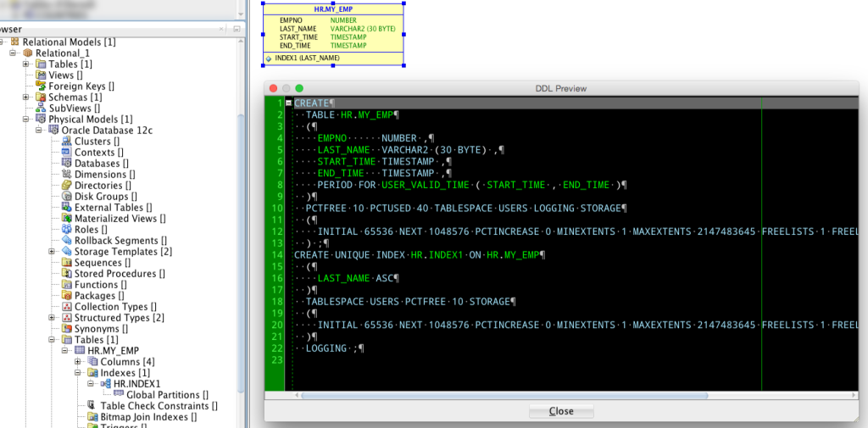Click the DDL Preview title bar
The height and width of the screenshot is (428, 868).
coord(561,88)
